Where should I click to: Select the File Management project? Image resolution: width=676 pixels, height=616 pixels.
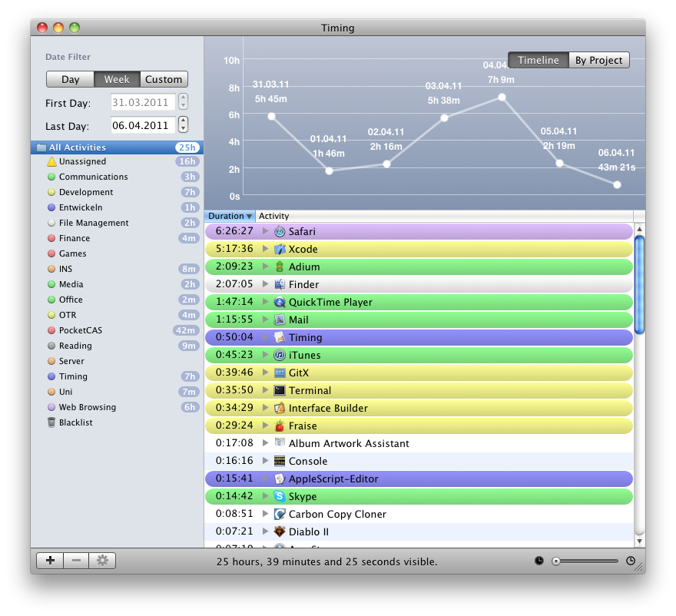click(117, 223)
